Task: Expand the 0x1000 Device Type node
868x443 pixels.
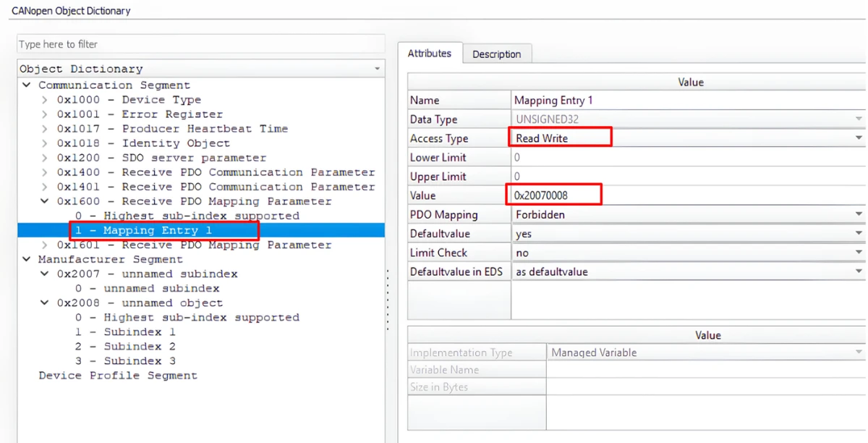Action: click(45, 100)
